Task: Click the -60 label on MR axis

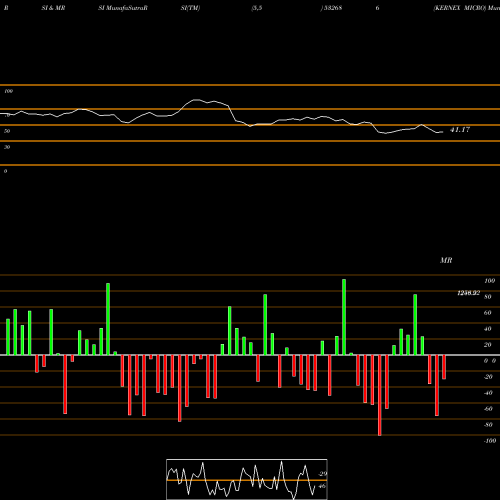Action: pos(488,409)
